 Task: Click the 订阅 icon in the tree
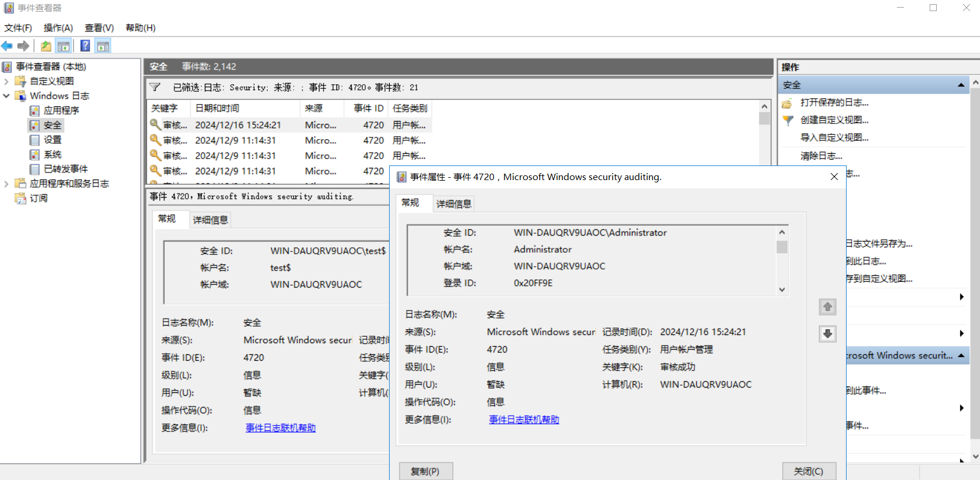coord(21,198)
